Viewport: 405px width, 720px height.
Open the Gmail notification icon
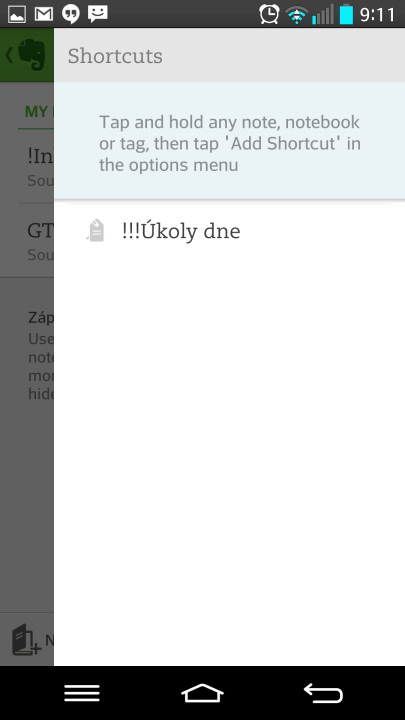(x=44, y=14)
